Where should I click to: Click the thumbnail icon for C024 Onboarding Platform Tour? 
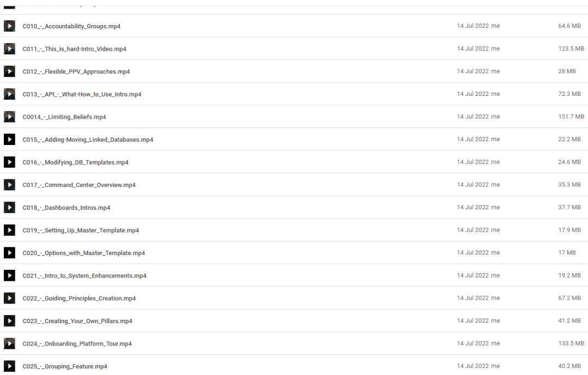(9, 343)
